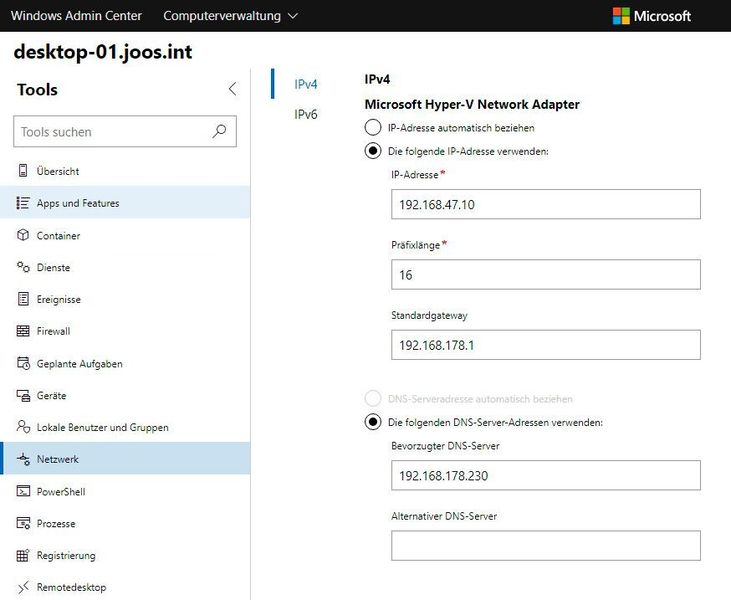Click the desktop-01.joos.int host name heading

click(103, 52)
